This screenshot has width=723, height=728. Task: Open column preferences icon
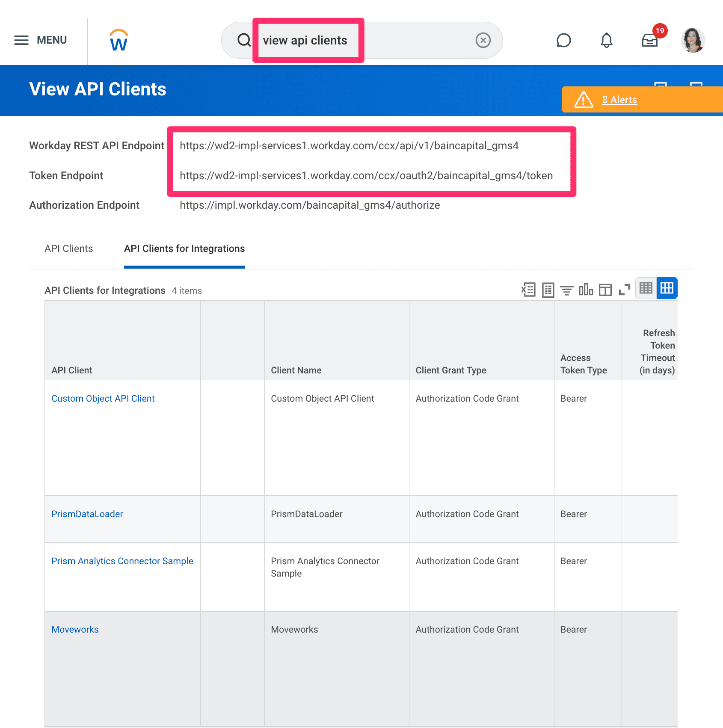coord(605,290)
